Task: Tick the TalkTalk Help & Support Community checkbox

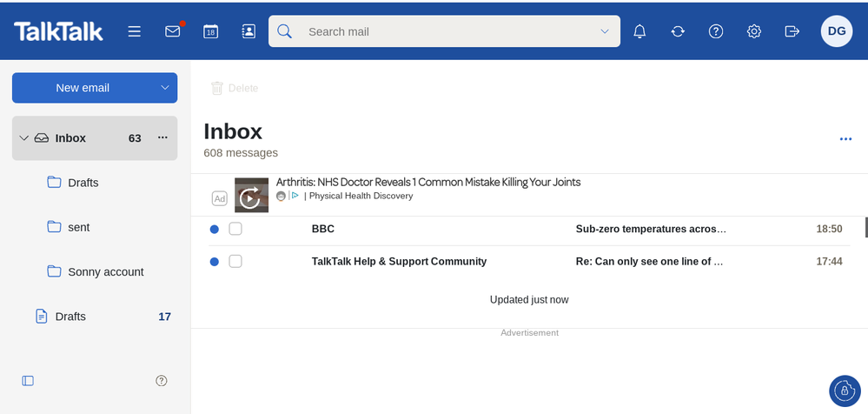Action: (x=235, y=261)
